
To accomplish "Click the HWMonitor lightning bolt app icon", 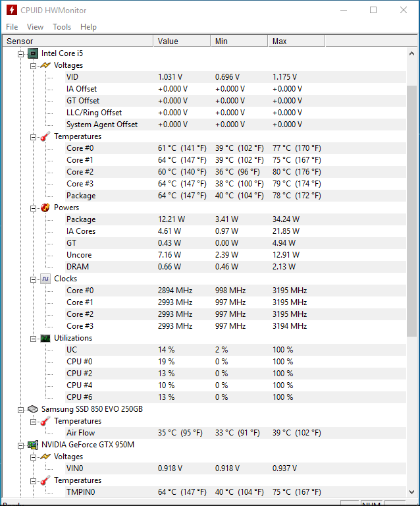I will tap(12, 10).
